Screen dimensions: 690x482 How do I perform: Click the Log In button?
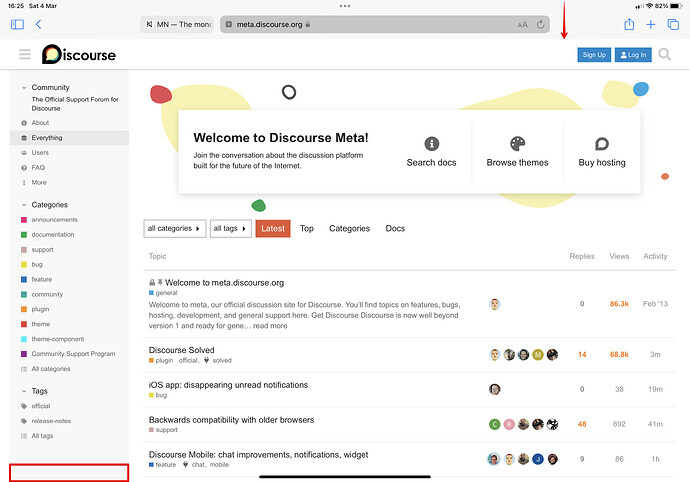633,55
